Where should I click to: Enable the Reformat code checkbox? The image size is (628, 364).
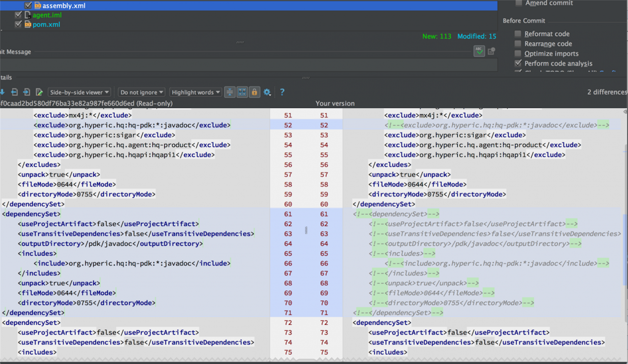(518, 34)
